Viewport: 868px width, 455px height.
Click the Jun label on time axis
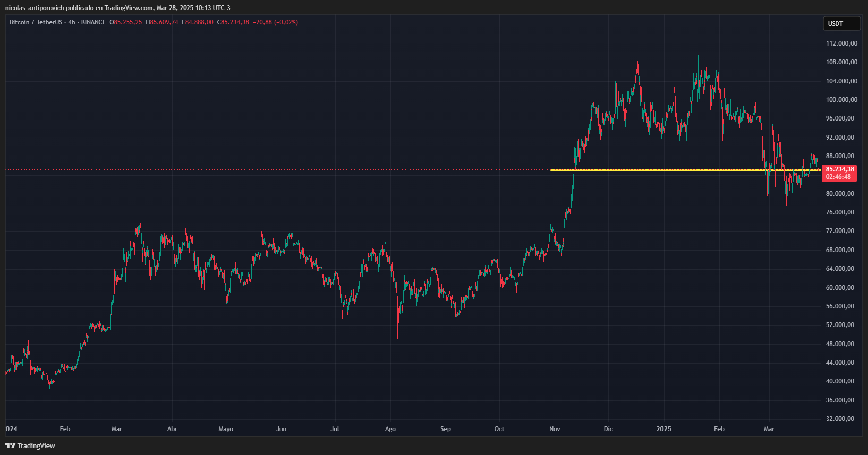click(282, 429)
